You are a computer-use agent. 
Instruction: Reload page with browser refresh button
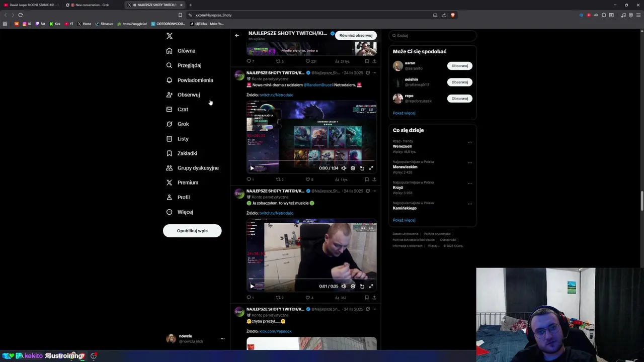21,15
